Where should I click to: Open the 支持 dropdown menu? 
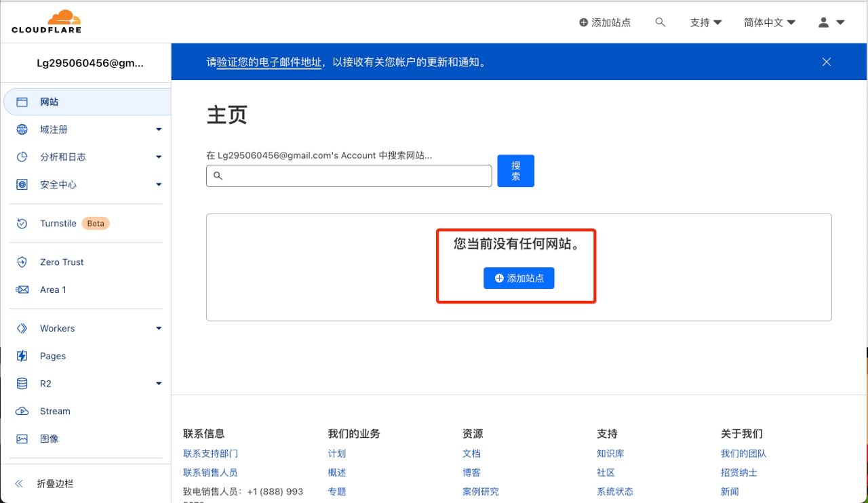coord(706,22)
